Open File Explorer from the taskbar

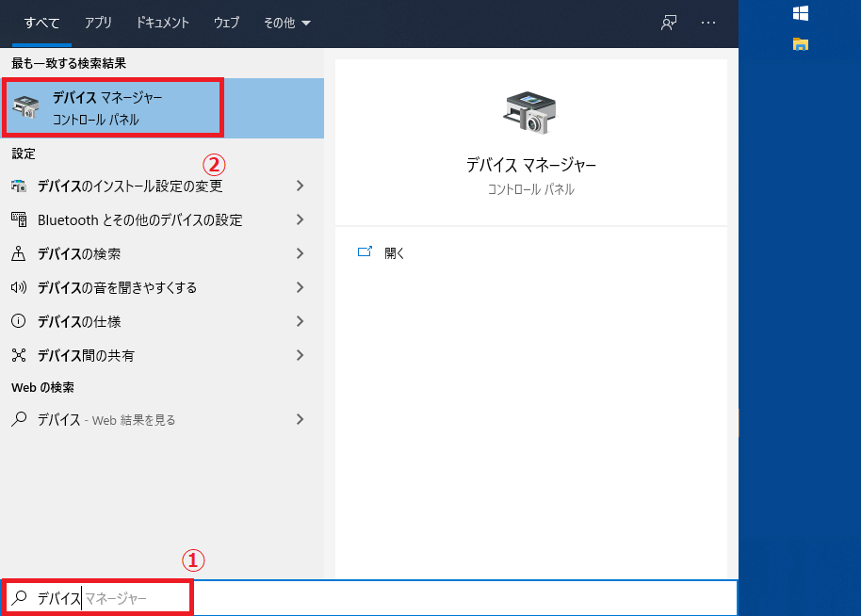point(801,44)
